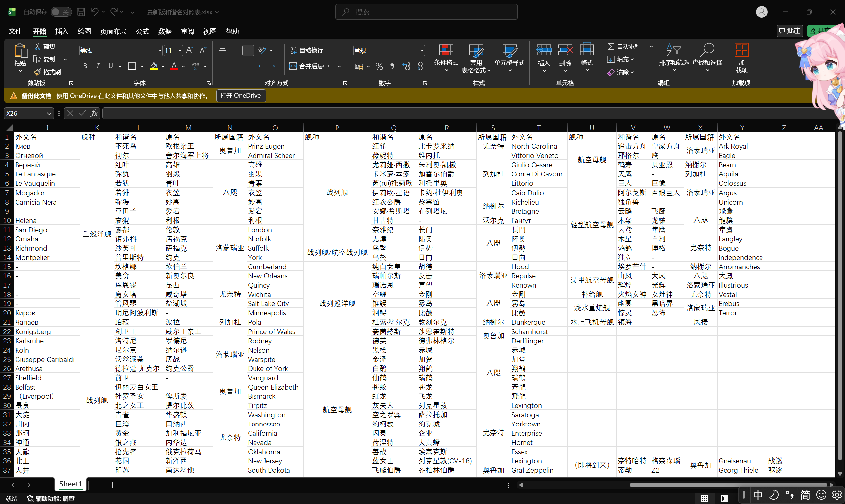Increase font size with large A icon
Viewport: 845px width, 504px height.
(190, 50)
